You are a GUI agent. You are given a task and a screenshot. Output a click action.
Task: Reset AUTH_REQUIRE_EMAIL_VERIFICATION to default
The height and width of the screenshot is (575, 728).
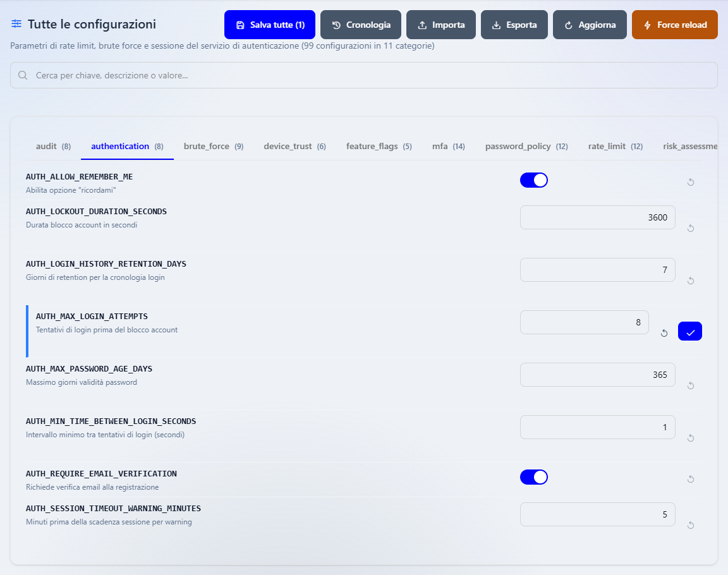click(690, 479)
